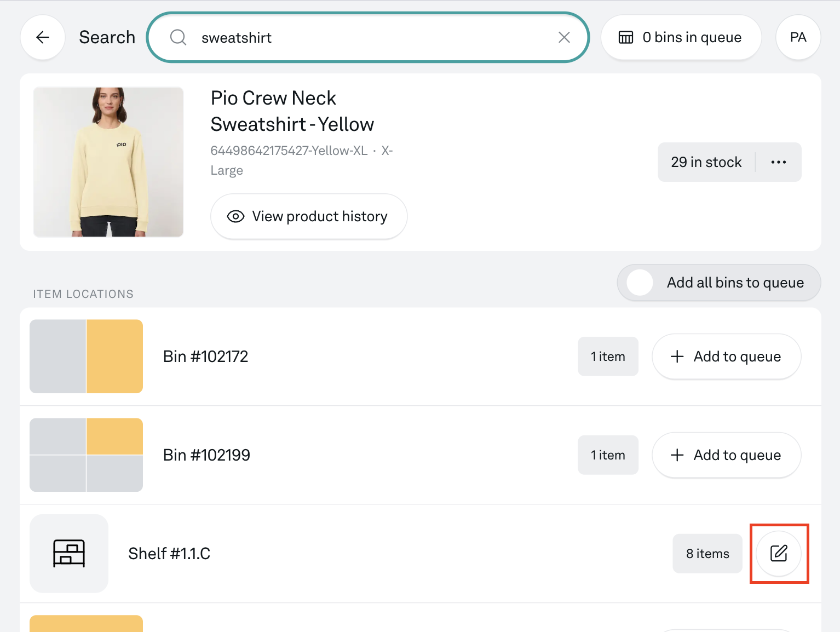Clear the sweatshirt search text

coord(564,37)
